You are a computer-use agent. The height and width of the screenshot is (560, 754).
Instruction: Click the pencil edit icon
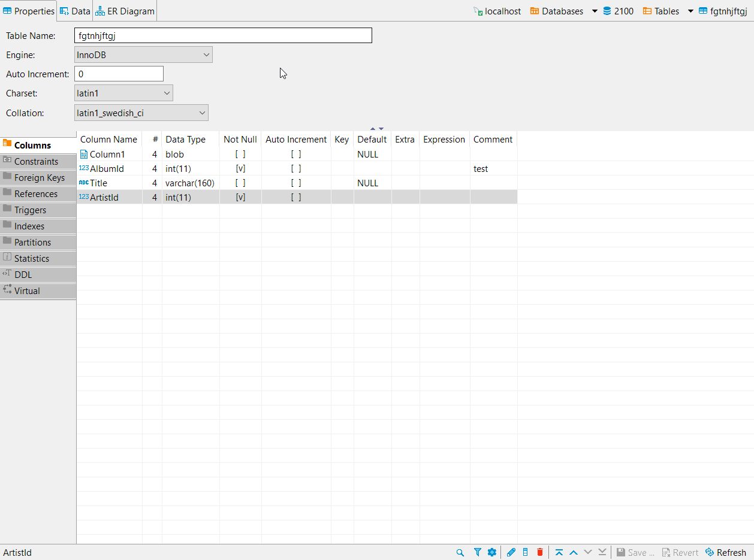coord(511,552)
